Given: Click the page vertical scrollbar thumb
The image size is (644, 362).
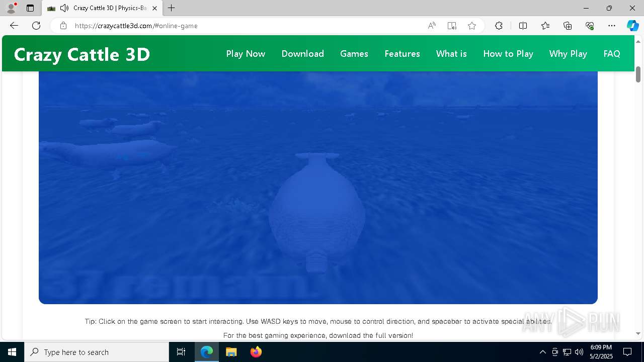Looking at the screenshot, I should coord(638,74).
